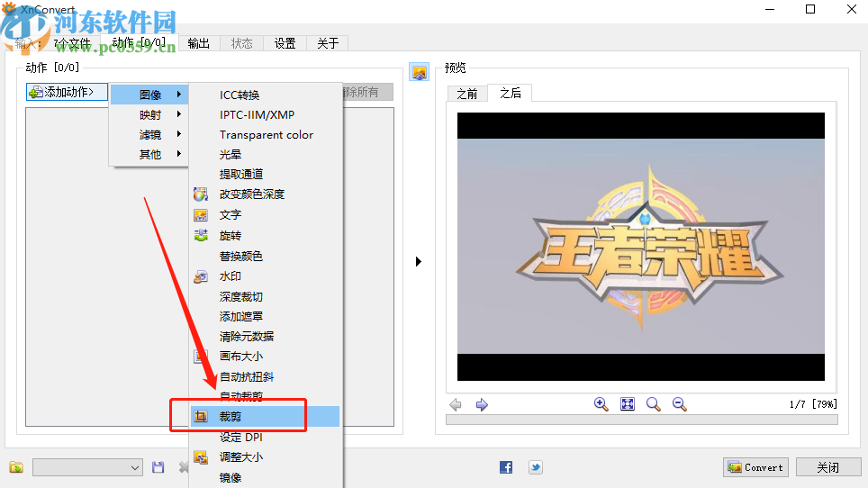This screenshot has height=488, width=868.
Task: Click the preview picture icon beside 预览
Action: click(419, 72)
